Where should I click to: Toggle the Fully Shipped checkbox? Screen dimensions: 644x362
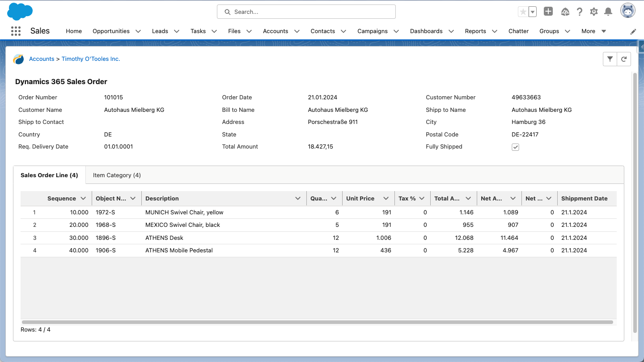[515, 147]
